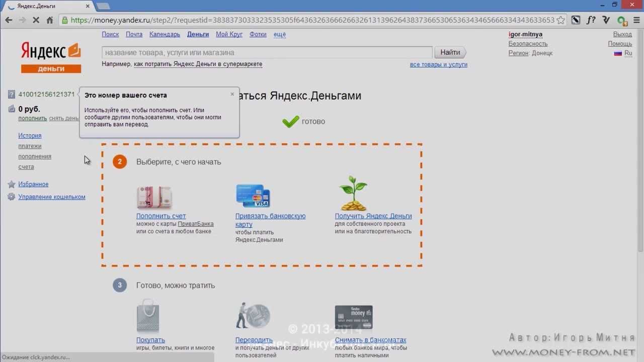Click the Yandex Money logo
The image size is (644, 362).
pyautogui.click(x=51, y=57)
